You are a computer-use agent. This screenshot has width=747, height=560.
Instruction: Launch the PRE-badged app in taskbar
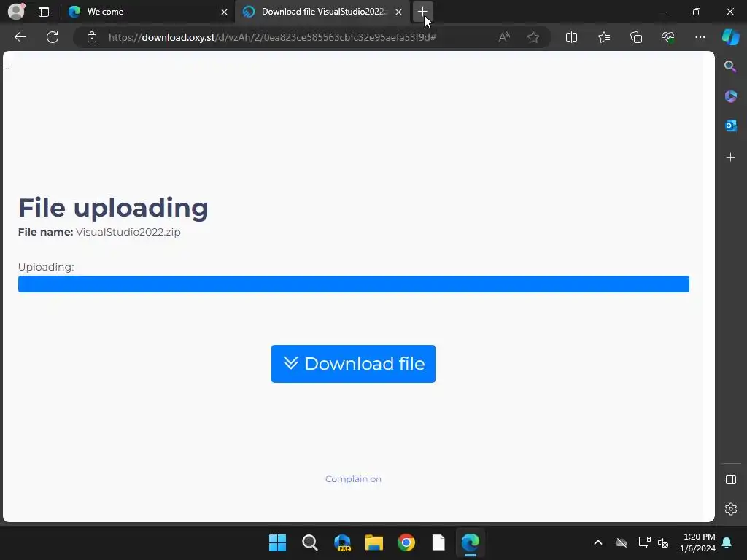click(x=343, y=542)
